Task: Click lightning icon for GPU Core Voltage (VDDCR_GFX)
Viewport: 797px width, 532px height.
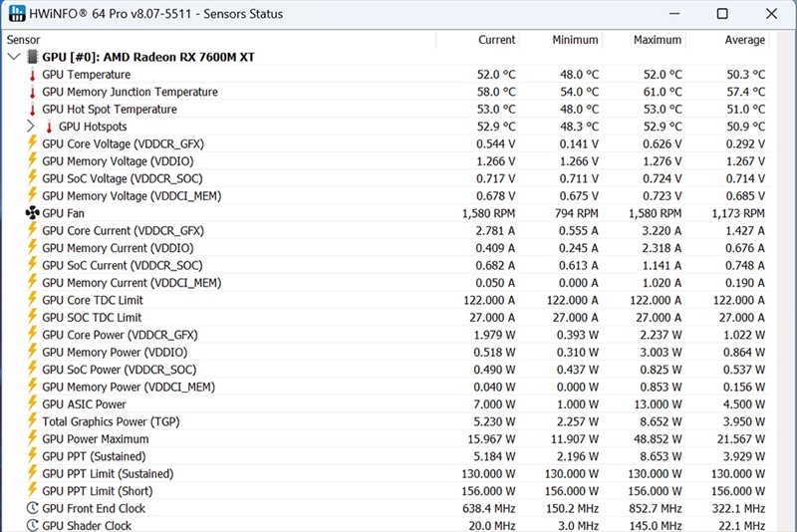Action: [32, 143]
